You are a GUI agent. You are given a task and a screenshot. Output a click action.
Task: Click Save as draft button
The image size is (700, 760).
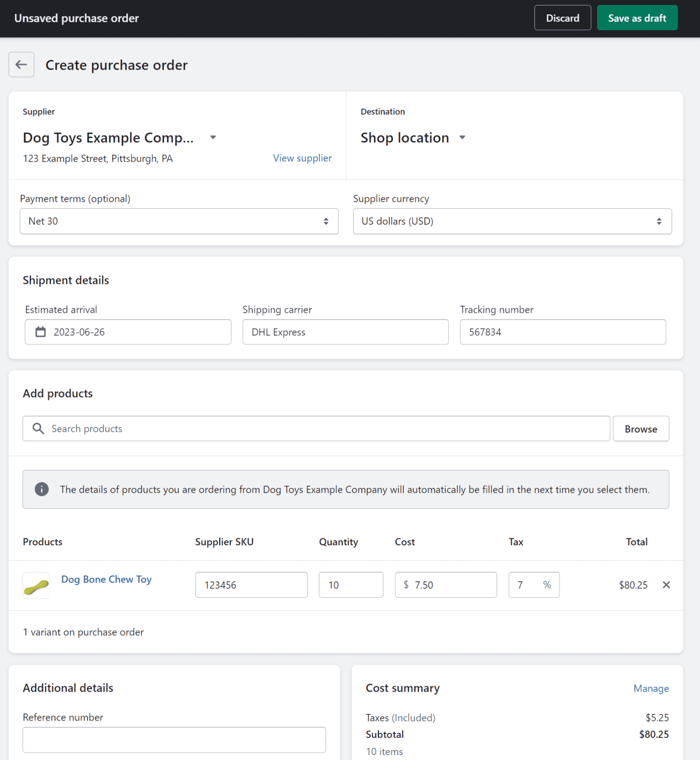coord(637,18)
